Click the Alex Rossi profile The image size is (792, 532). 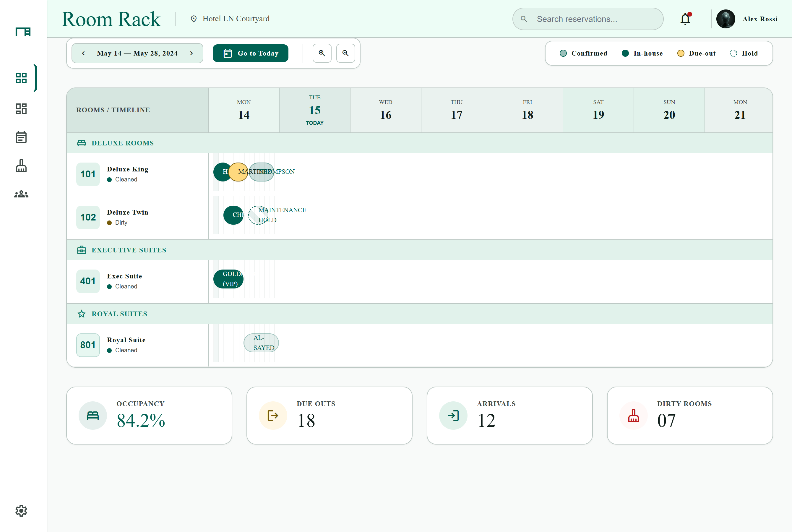point(747,19)
